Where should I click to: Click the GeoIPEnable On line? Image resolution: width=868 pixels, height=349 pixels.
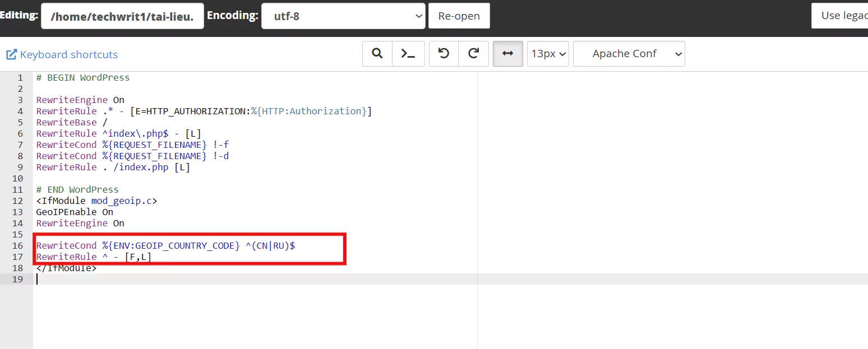(75, 212)
